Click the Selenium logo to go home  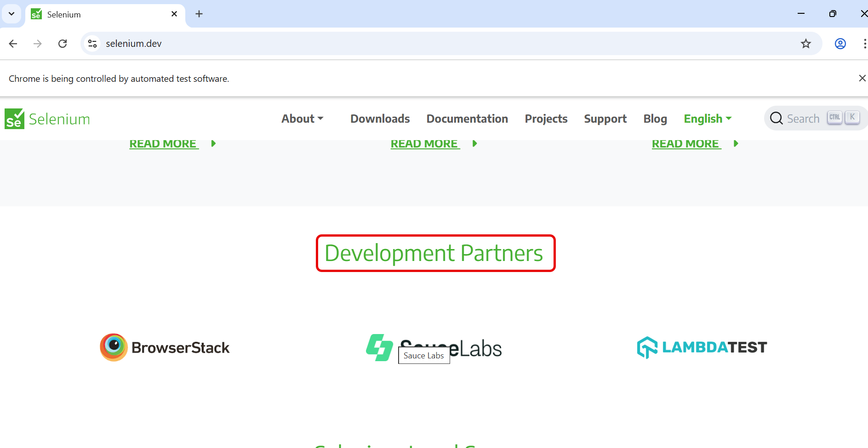pyautogui.click(x=46, y=119)
